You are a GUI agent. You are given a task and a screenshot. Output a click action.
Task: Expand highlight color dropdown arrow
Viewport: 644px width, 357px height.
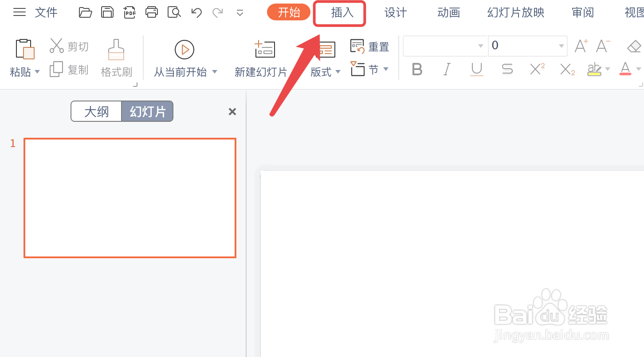(608, 69)
